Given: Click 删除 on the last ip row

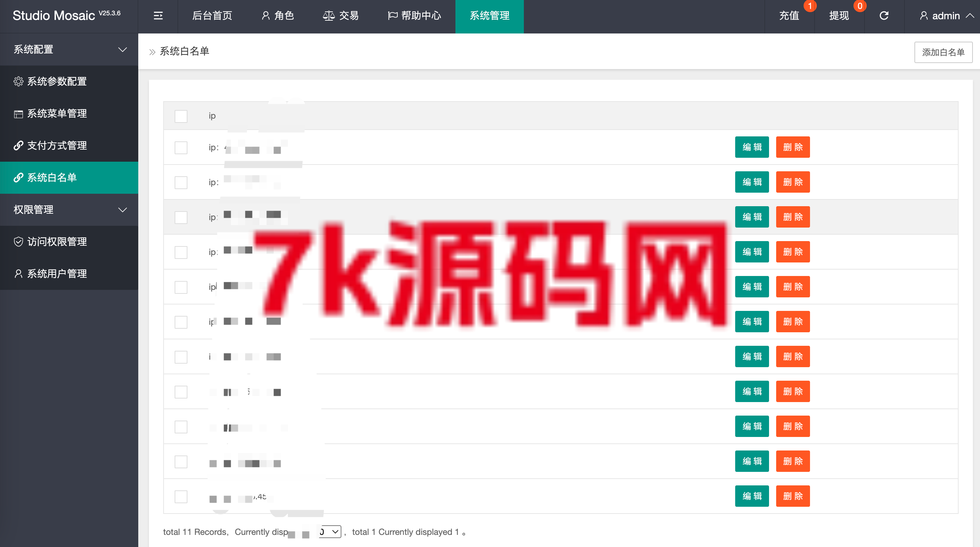Looking at the screenshot, I should click(x=793, y=496).
